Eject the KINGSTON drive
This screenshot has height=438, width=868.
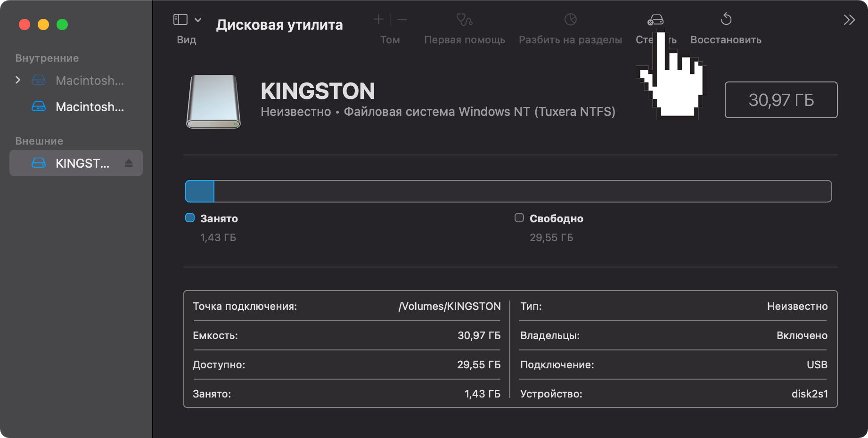click(x=129, y=163)
